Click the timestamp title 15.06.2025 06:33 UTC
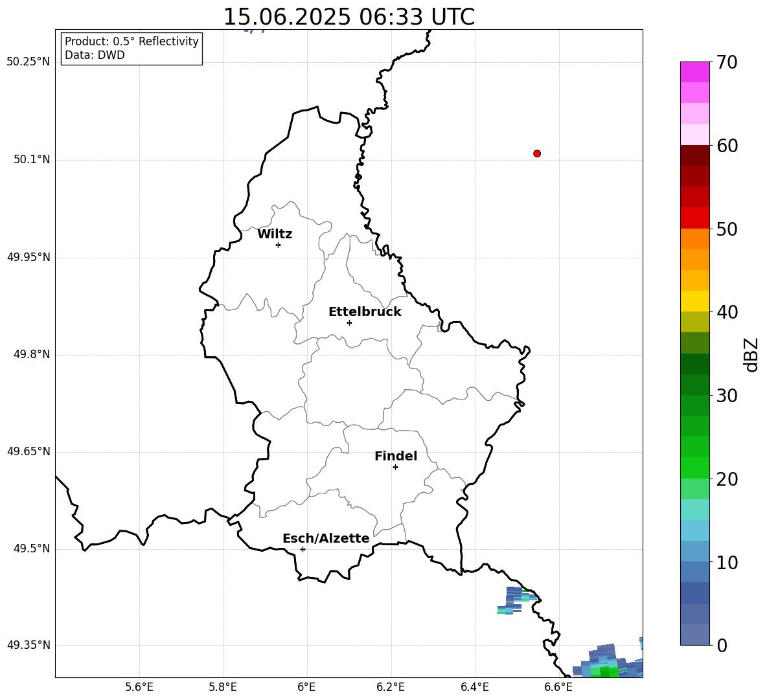The width and height of the screenshot is (767, 700). (349, 17)
